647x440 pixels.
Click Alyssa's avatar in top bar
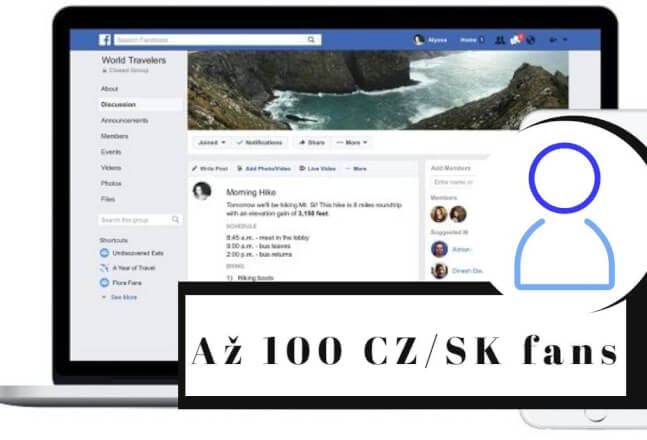point(419,40)
